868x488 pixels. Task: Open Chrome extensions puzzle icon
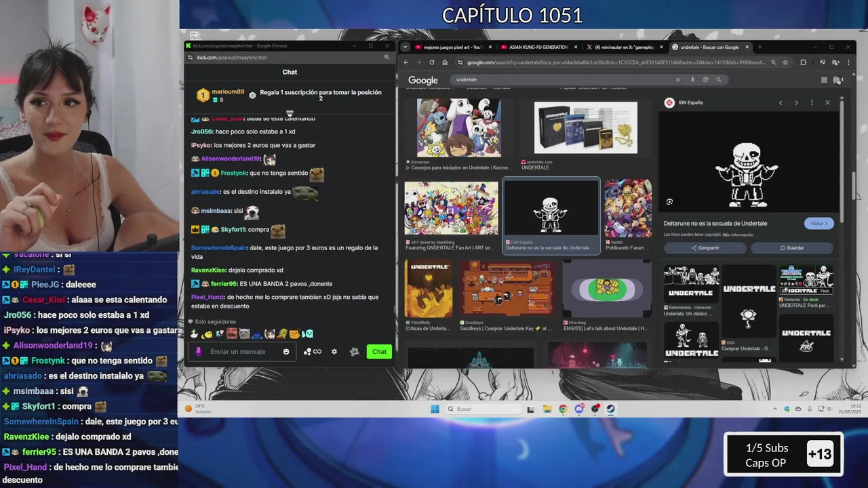803,62
